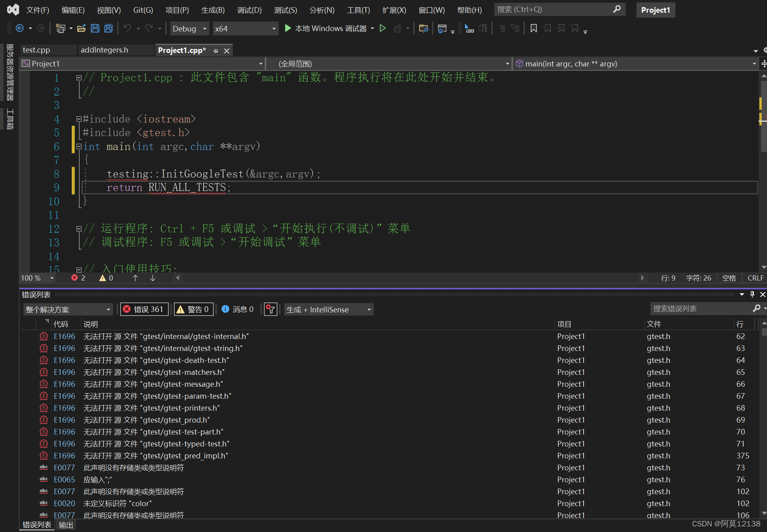Toggle the 错误 361 errors filter
Screen dimensions: 767x532
[x=144, y=309]
